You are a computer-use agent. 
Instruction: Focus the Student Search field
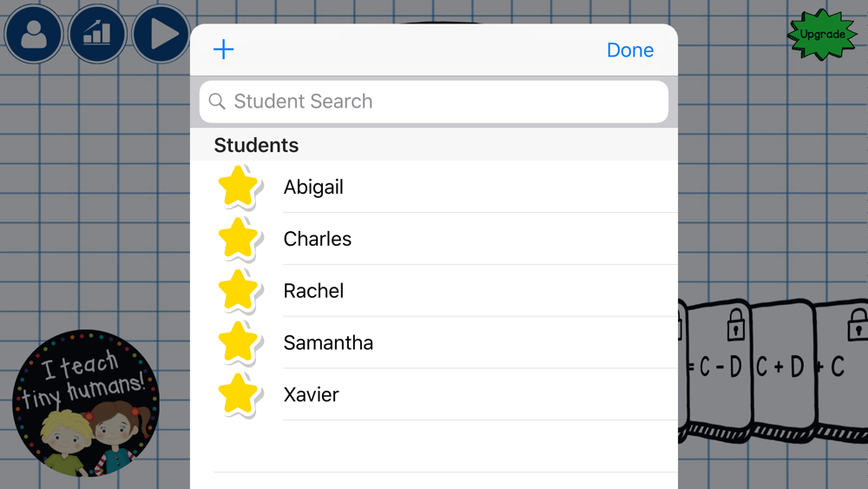tap(434, 102)
